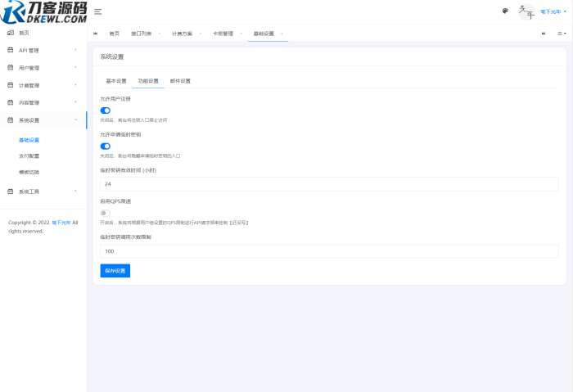Click the blue copyright footer link
Viewport: 573px width, 392px height.
(61, 223)
